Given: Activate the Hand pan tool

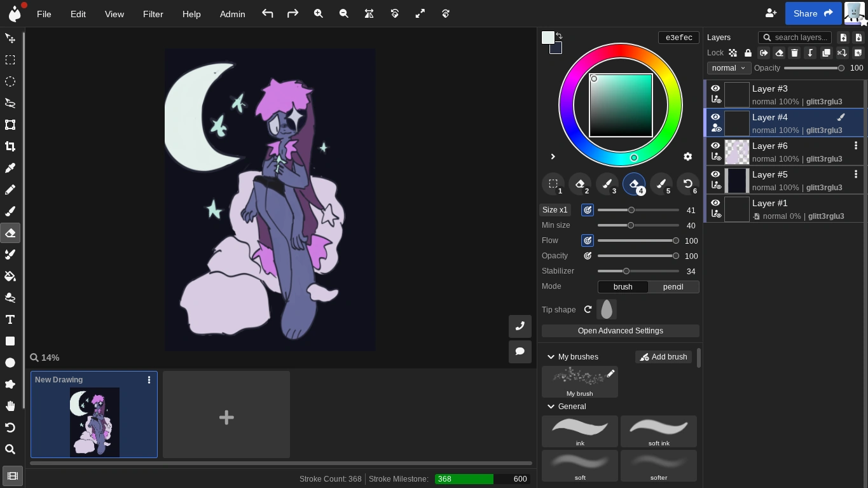Looking at the screenshot, I should (x=10, y=406).
